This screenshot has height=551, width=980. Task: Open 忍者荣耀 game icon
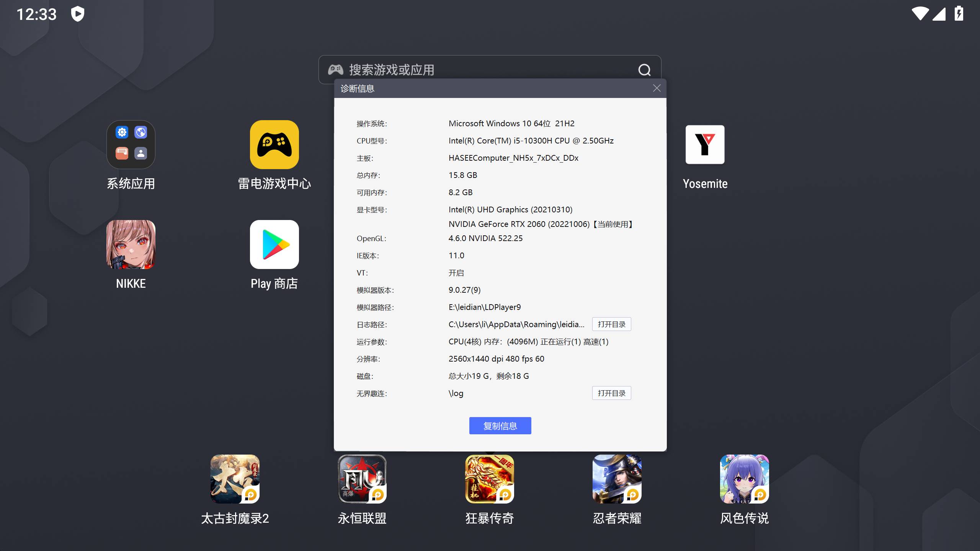click(617, 479)
